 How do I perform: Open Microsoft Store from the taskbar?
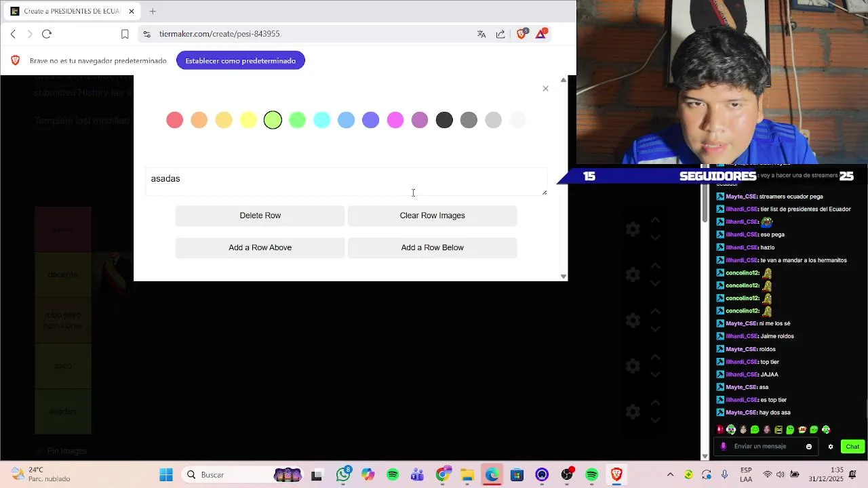517,474
